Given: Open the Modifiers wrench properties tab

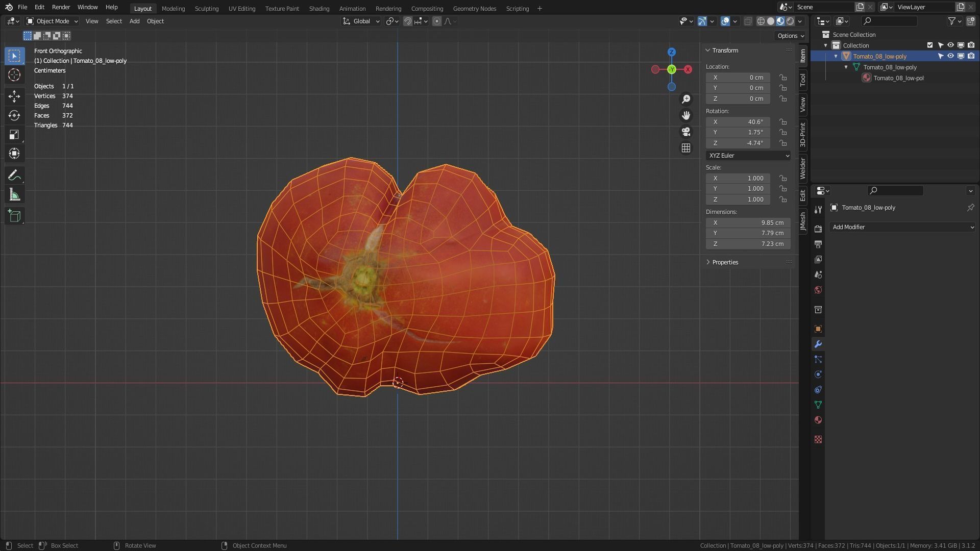Looking at the screenshot, I should coord(818,344).
